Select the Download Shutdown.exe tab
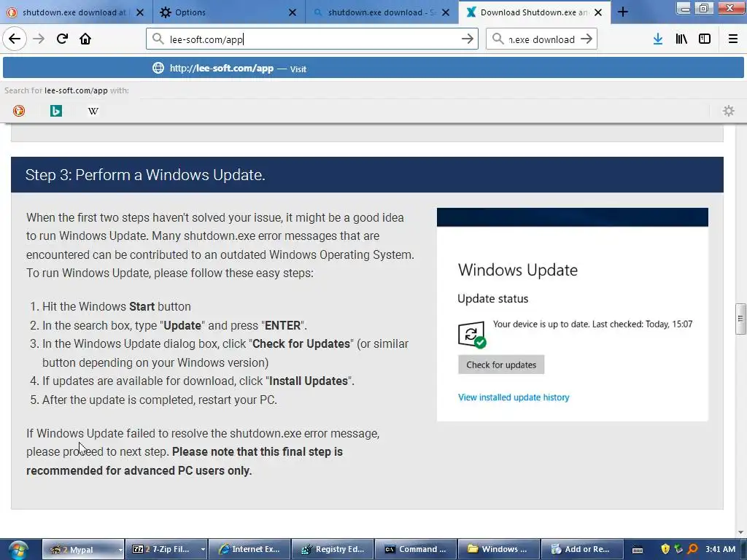 [534, 12]
